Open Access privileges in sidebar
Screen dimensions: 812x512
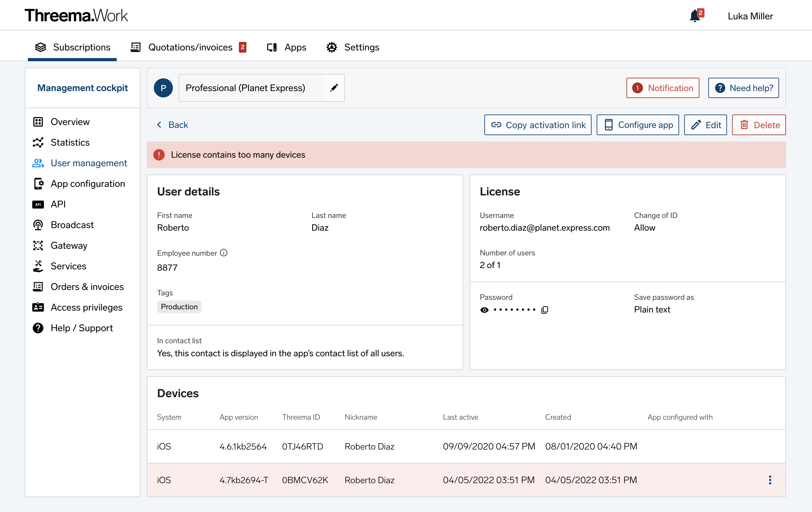82,307
